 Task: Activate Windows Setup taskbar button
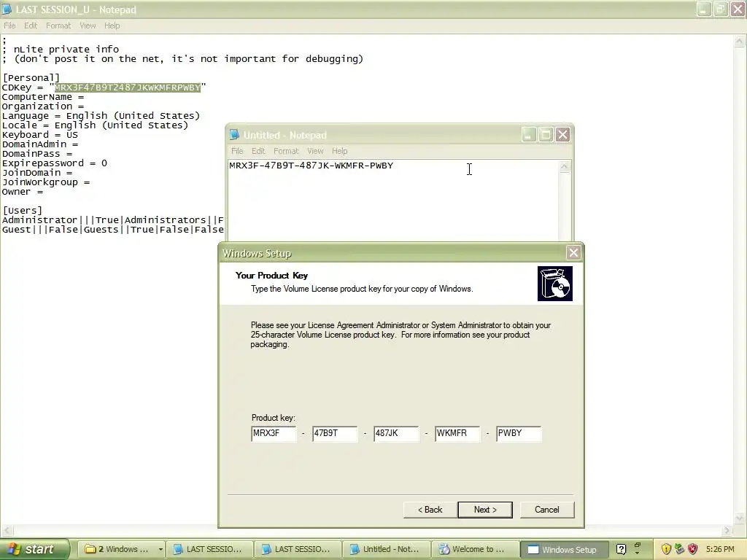coord(565,549)
